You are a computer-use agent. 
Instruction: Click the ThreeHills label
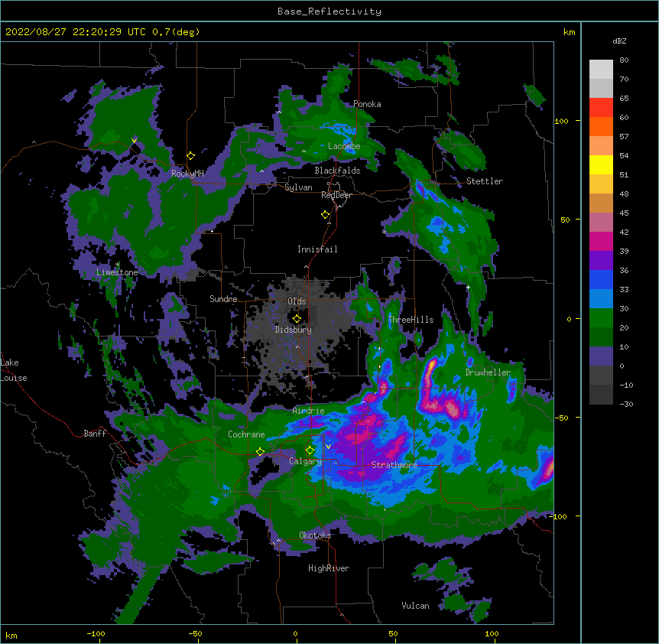coord(411,320)
